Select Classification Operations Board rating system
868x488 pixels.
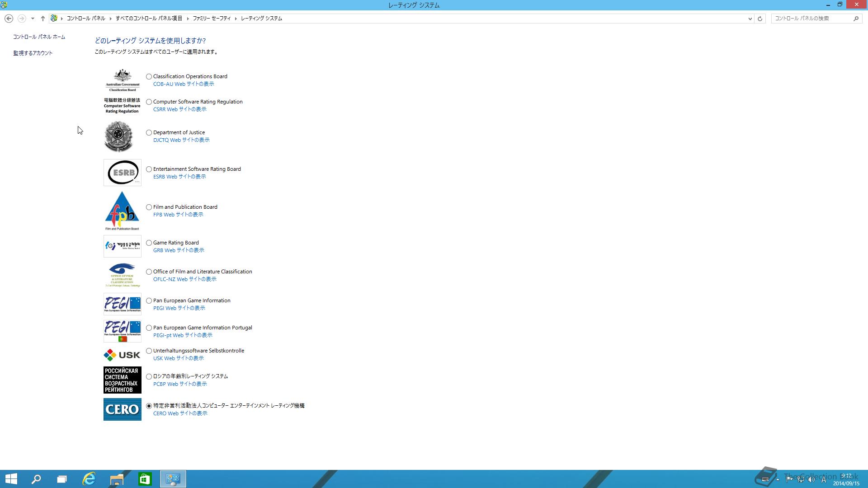coord(149,77)
